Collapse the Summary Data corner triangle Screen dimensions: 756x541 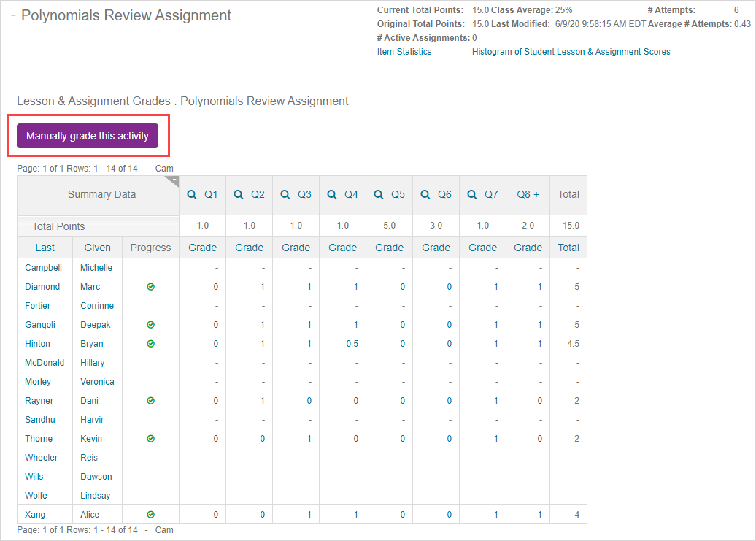172,180
